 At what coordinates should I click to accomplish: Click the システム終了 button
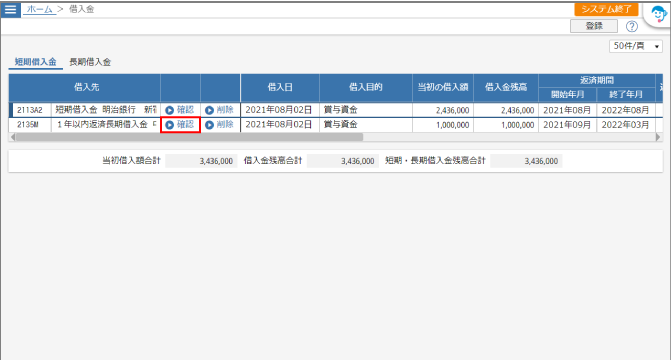[x=606, y=9]
